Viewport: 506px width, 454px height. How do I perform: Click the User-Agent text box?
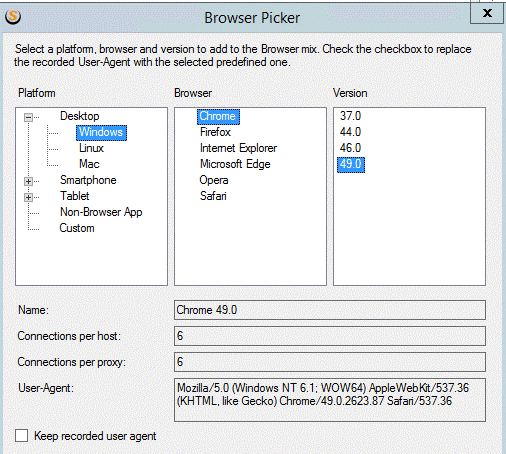tap(330, 400)
